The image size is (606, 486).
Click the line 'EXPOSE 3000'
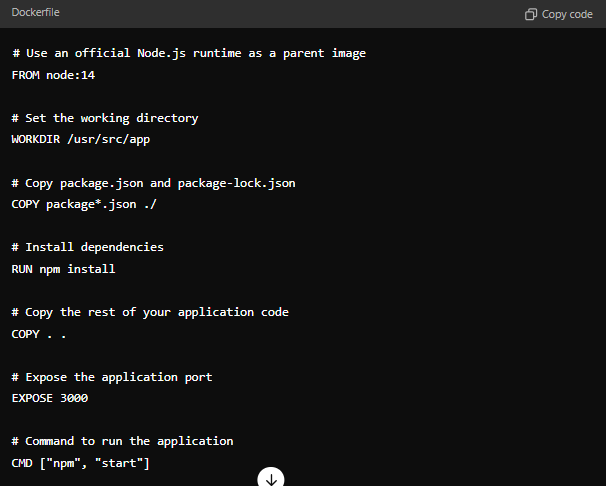click(50, 398)
